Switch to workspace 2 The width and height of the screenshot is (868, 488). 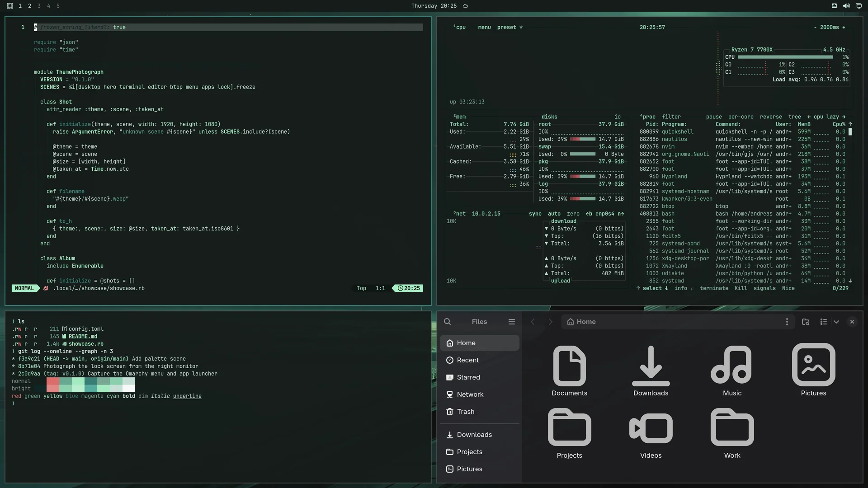coord(29,6)
